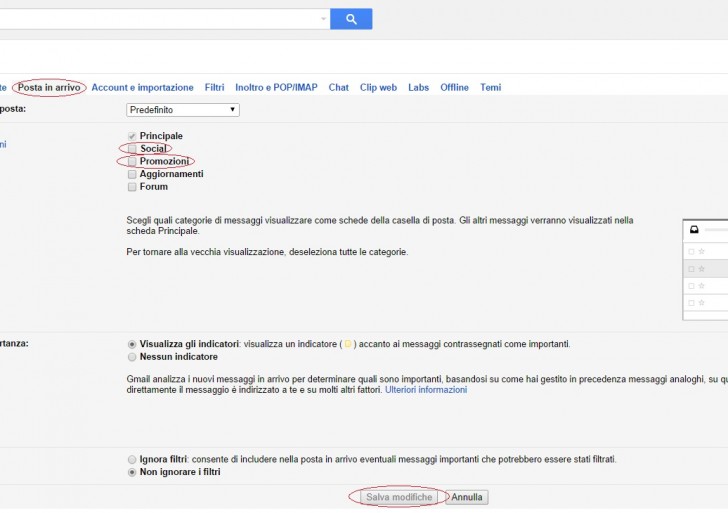Toggle the Principale category checkbox
Image resolution: width=728 pixels, height=513 pixels.
click(132, 136)
